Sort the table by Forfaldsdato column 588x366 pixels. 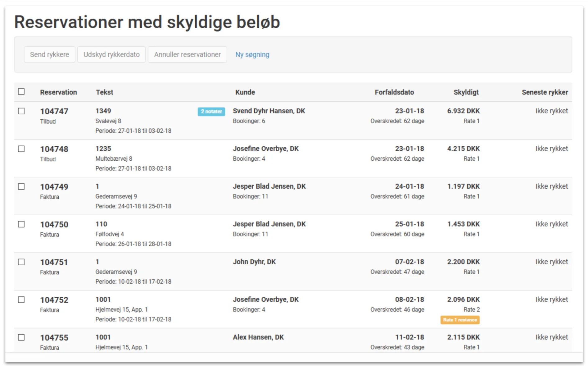(x=394, y=92)
